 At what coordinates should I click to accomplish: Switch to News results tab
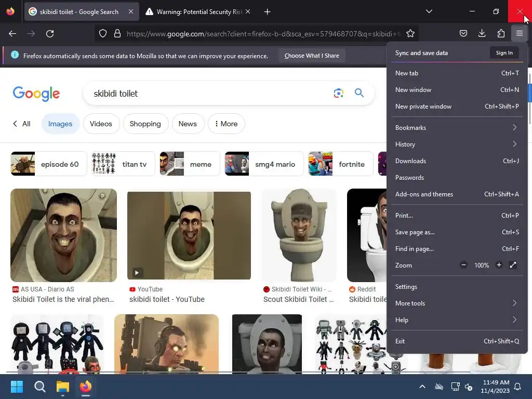[188, 124]
